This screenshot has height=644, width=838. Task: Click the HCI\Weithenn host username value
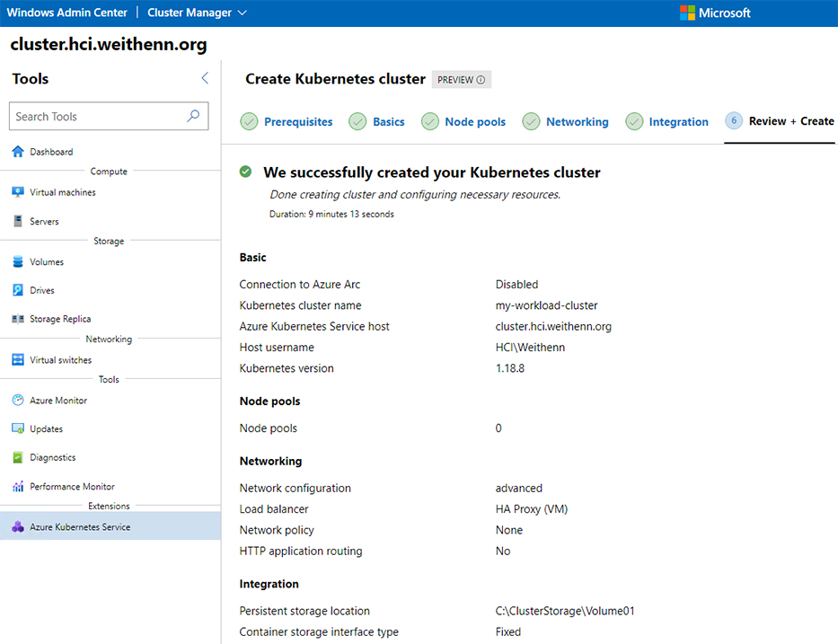tap(530, 348)
